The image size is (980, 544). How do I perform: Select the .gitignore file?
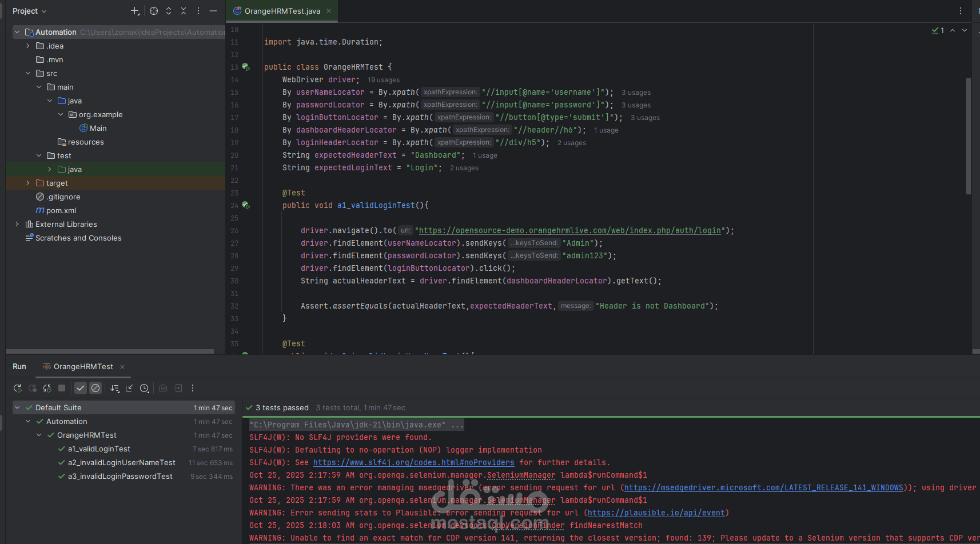click(58, 197)
